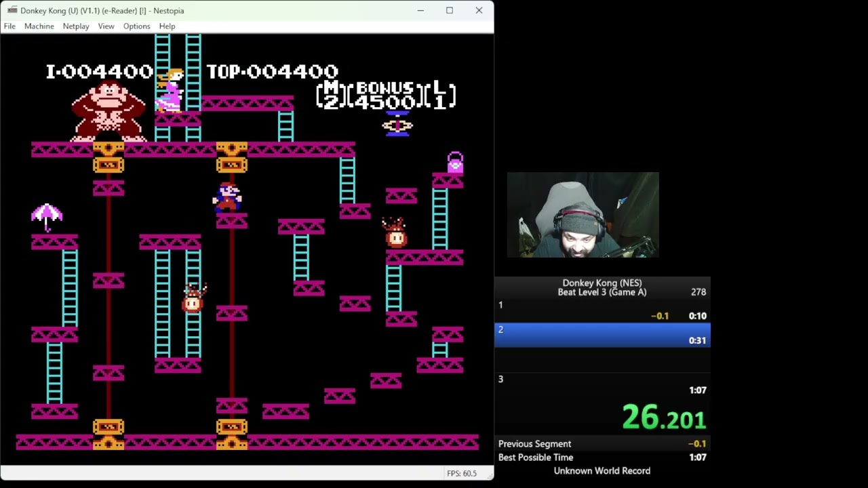Click the BONUS 4500 counter
Image resolution: width=868 pixels, height=488 pixels.
click(x=385, y=95)
